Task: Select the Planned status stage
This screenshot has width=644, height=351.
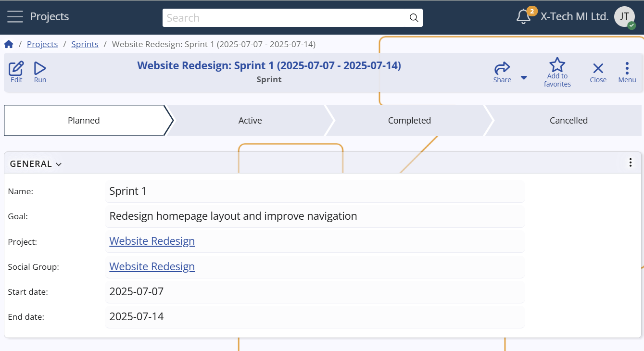Action: (x=84, y=121)
